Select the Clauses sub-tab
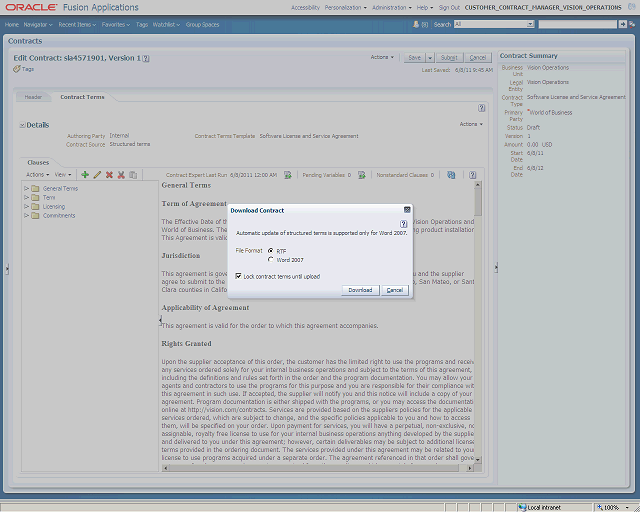The image size is (640, 512). pyautogui.click(x=38, y=163)
